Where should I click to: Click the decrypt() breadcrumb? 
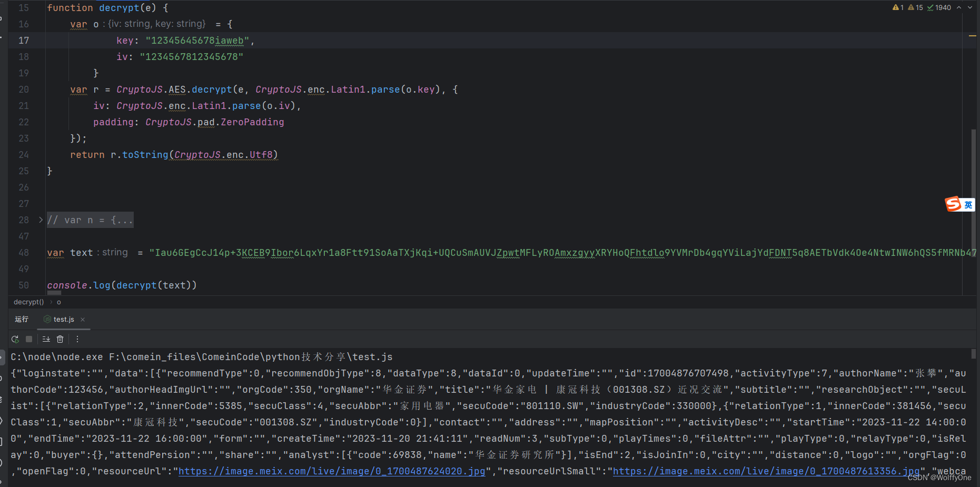[x=28, y=302]
